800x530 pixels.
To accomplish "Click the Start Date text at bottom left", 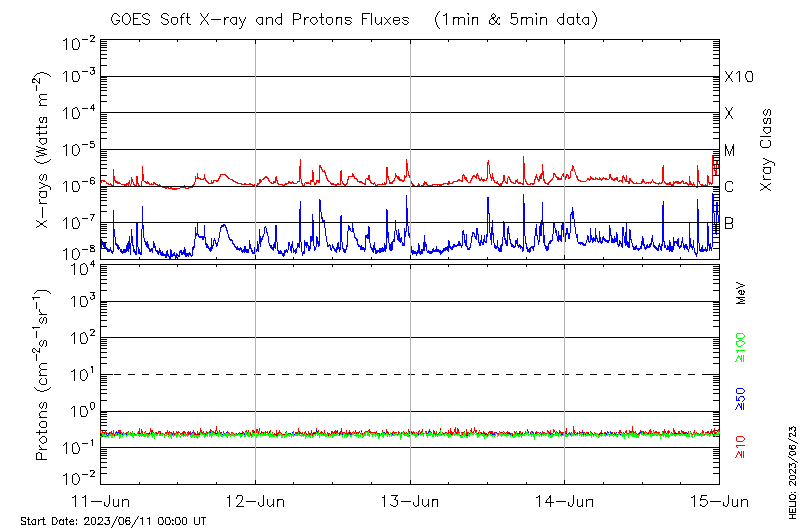I will (x=113, y=521).
